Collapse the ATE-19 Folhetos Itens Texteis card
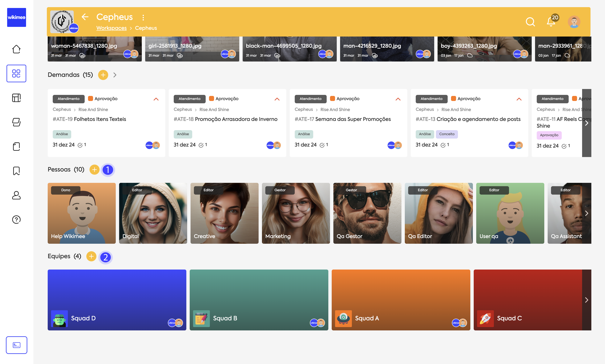 tap(156, 99)
